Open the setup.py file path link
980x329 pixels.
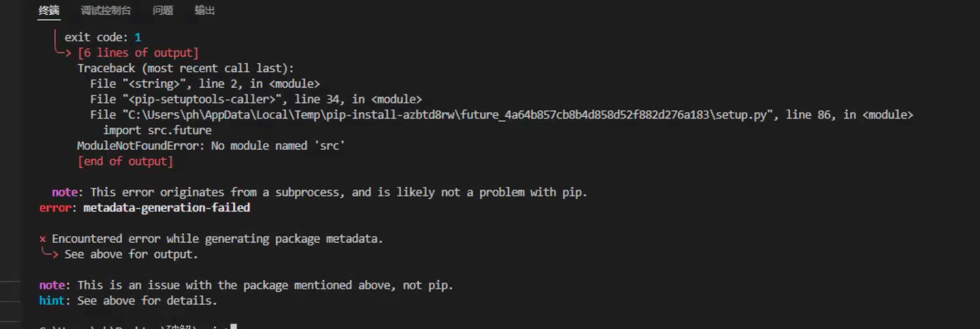447,115
